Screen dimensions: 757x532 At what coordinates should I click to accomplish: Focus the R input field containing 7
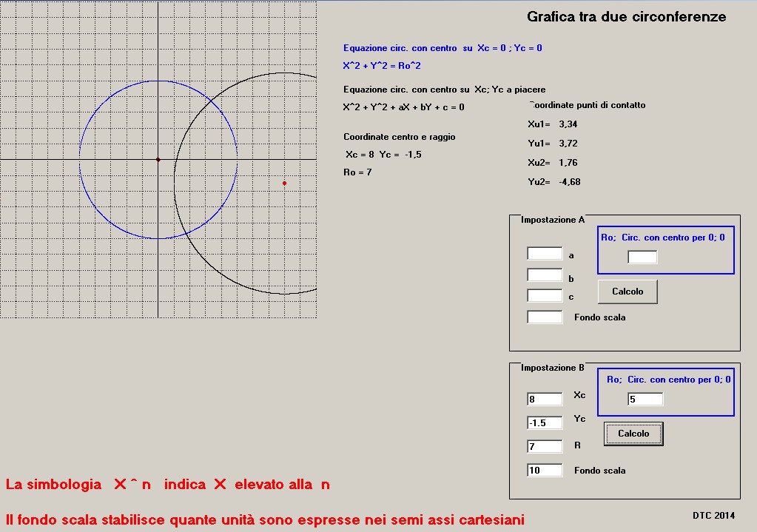coord(545,447)
